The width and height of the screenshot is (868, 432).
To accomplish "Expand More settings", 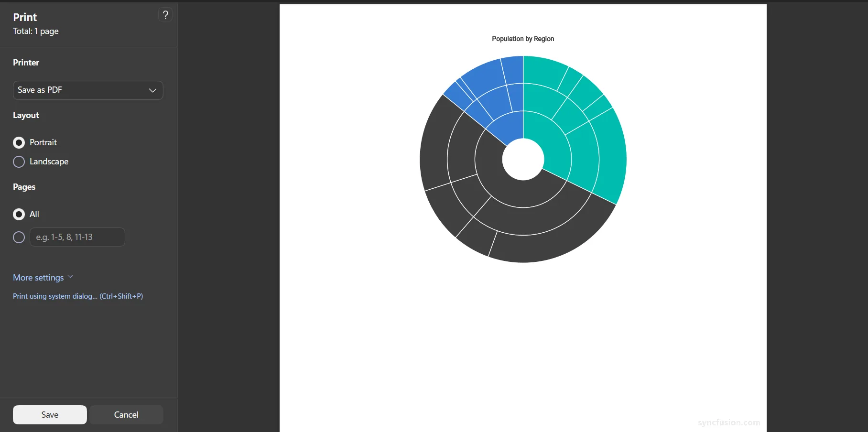I will tap(43, 278).
